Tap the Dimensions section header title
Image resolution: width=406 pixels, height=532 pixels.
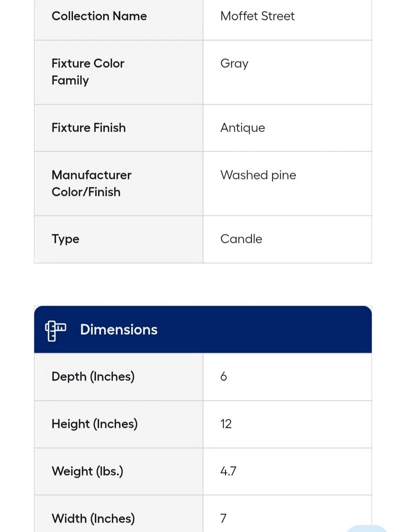119,330
